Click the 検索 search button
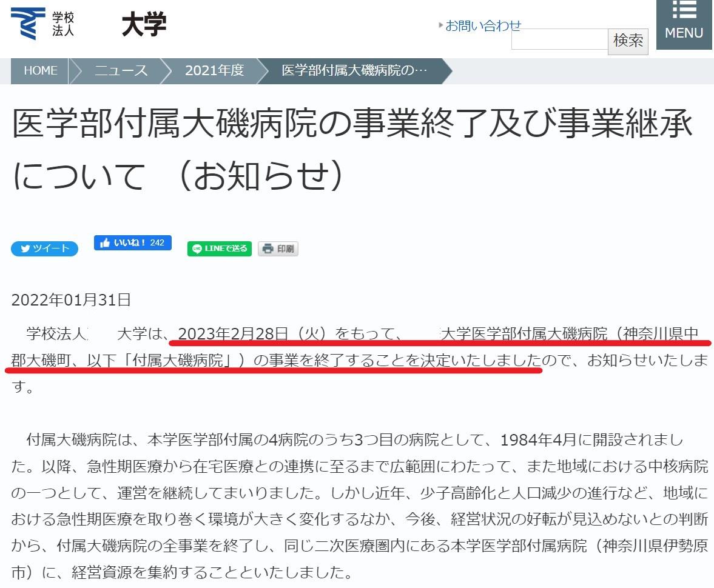 coord(628,41)
